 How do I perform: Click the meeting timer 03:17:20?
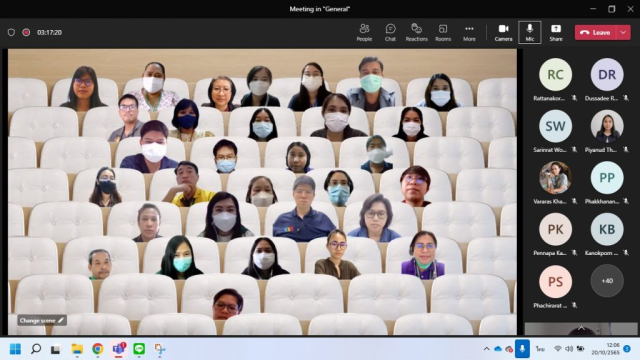[49, 32]
